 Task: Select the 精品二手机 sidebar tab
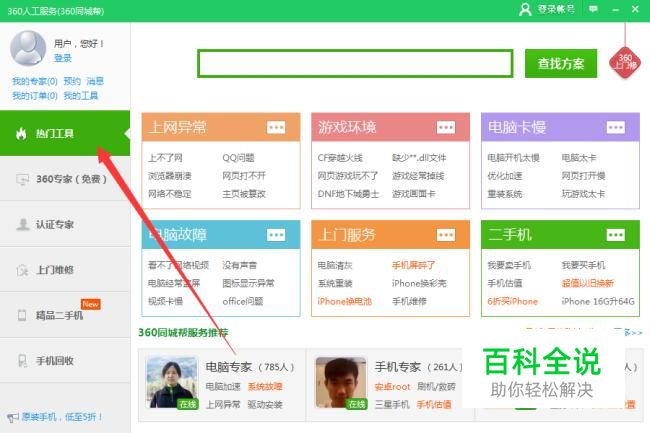(x=65, y=315)
